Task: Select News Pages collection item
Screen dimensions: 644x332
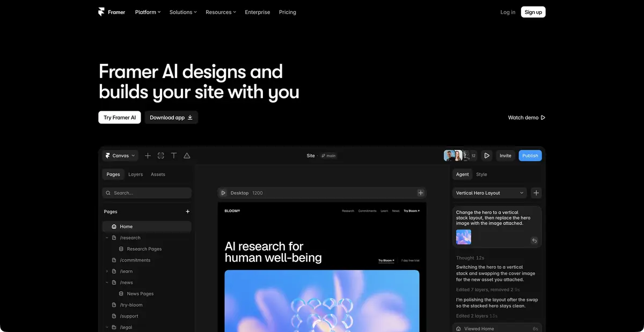Action: point(140,294)
